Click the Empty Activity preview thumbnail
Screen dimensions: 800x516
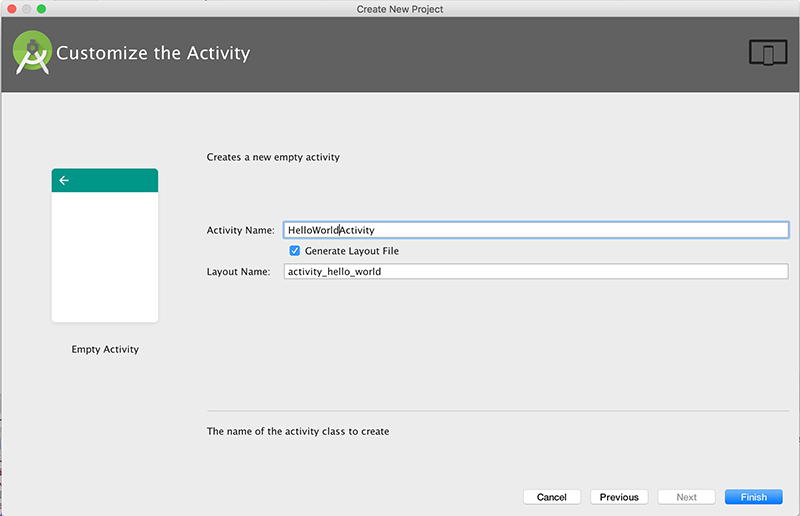pyautogui.click(x=105, y=245)
